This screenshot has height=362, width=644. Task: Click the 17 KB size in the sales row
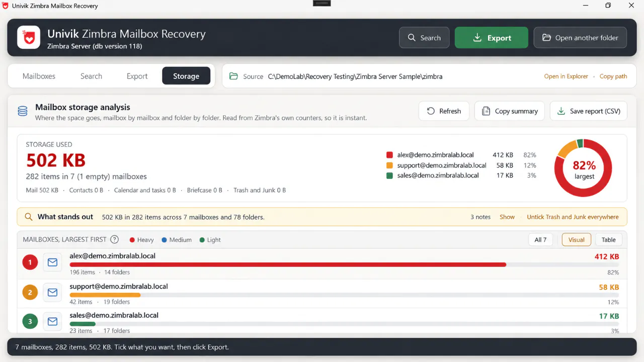(x=609, y=316)
